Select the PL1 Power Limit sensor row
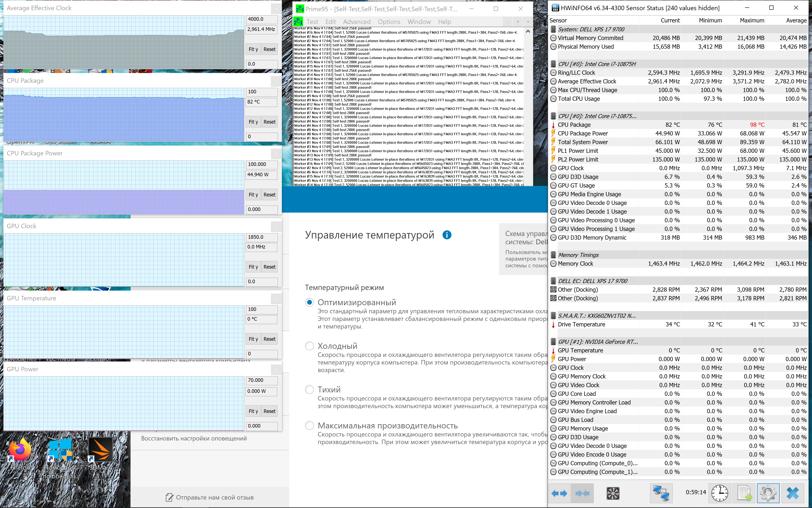Image resolution: width=812 pixels, height=508 pixels. 678,151
